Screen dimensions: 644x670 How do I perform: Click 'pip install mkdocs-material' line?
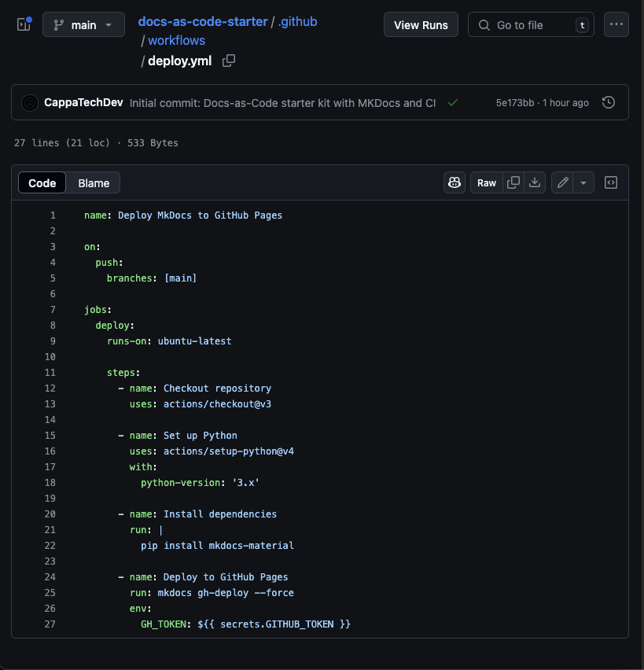(217, 546)
